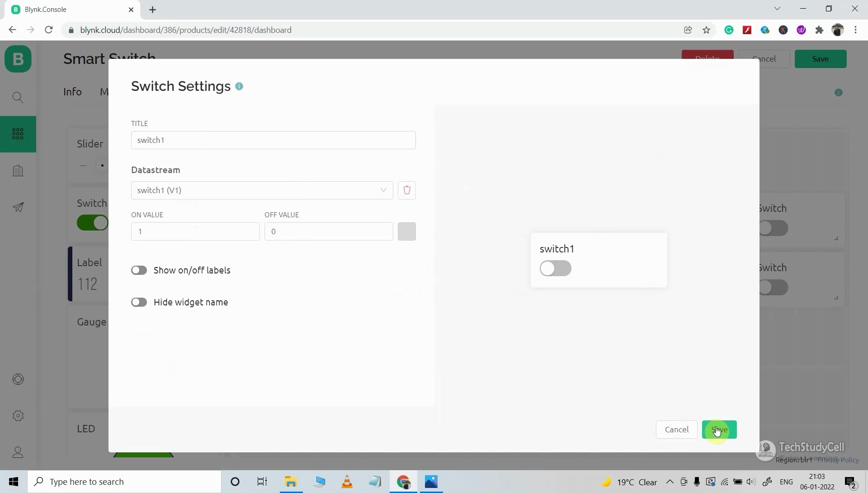Enable the Show on/off labels toggle

139,270
